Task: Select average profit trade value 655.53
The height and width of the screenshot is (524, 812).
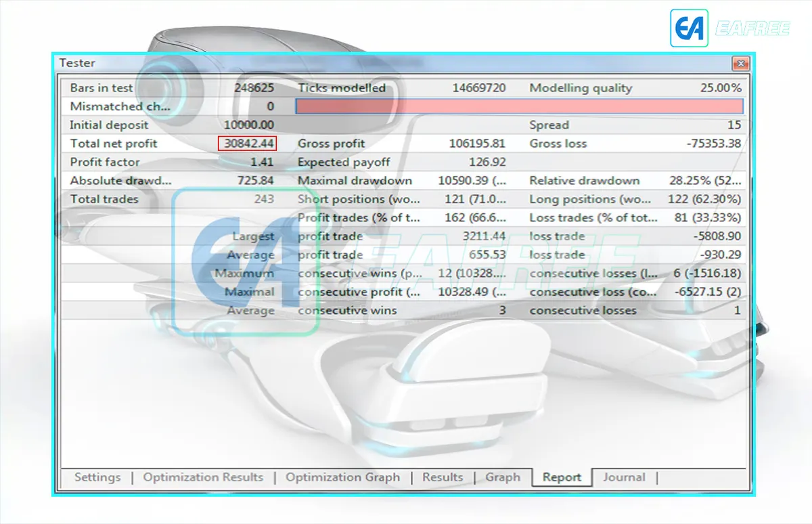Action: [487, 255]
